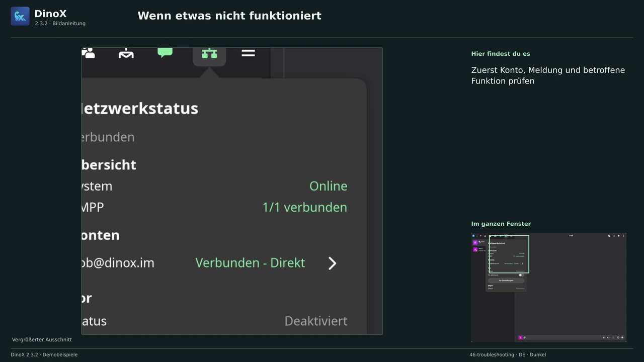Image resolution: width=644 pixels, height=362 pixels.
Task: Click the 'Netzwerkstatus' heading in enlarged view
Action: [x=140, y=108]
